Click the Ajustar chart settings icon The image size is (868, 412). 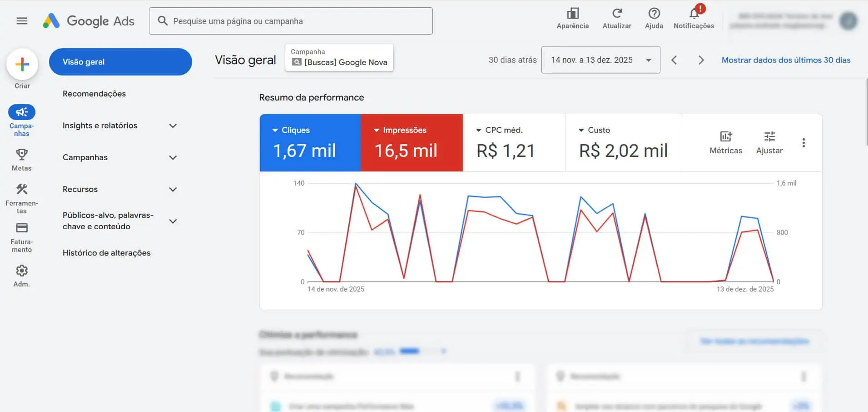pyautogui.click(x=769, y=141)
